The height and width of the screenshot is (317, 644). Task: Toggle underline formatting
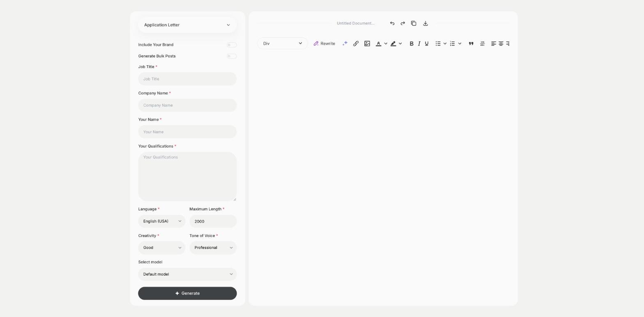[427, 43]
